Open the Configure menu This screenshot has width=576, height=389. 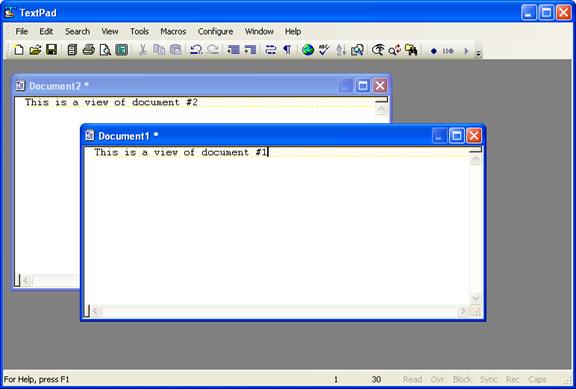point(215,32)
